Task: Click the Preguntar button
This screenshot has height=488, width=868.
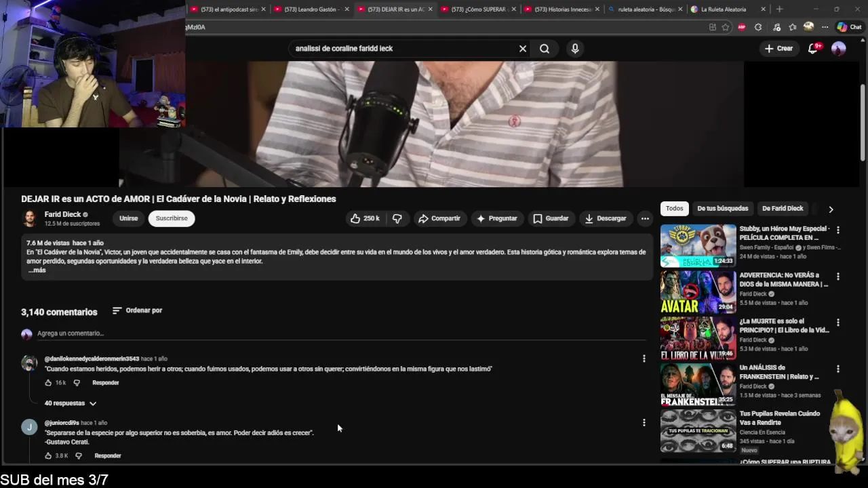Action: click(x=496, y=218)
